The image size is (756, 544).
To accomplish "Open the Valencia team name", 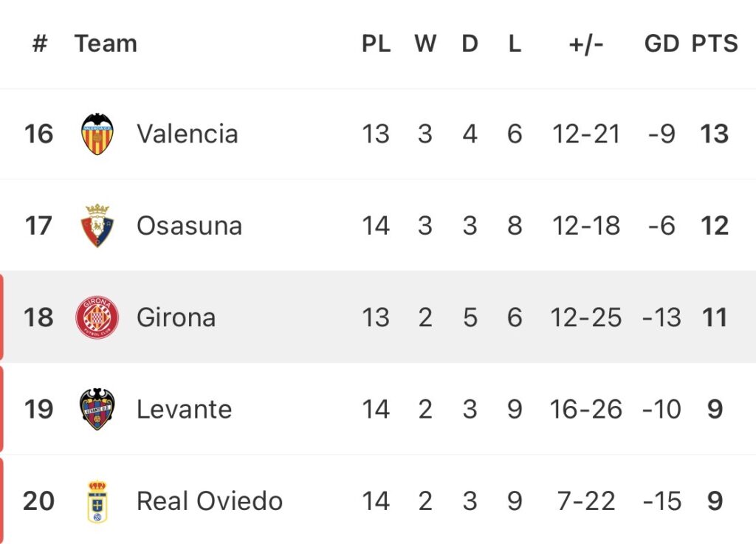I will tap(187, 134).
